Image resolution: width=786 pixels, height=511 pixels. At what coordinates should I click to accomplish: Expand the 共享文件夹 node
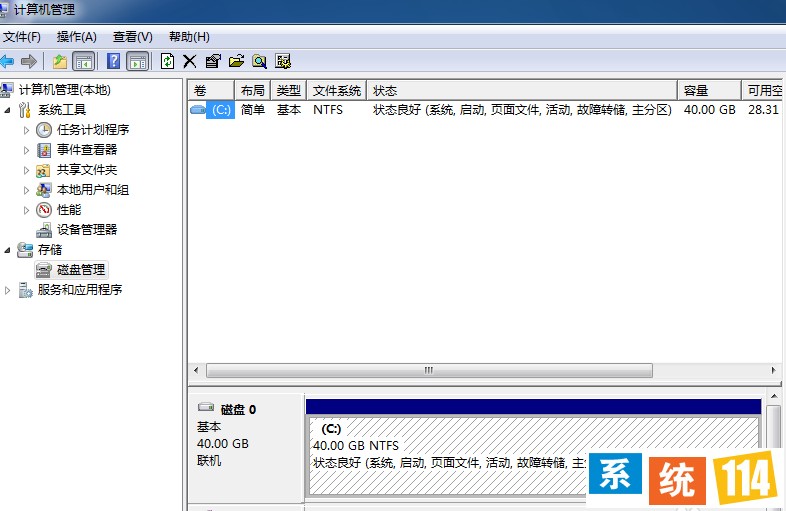click(x=26, y=171)
